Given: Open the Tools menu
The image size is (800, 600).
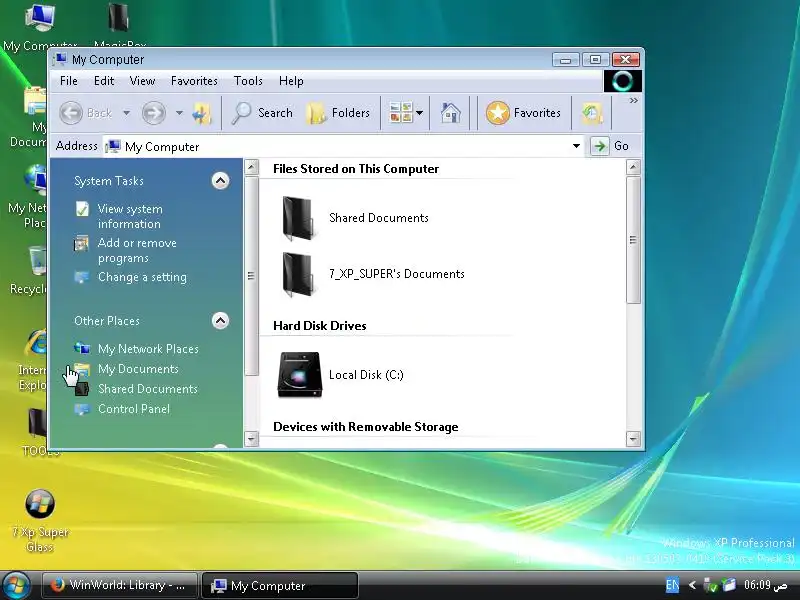Looking at the screenshot, I should 248,81.
